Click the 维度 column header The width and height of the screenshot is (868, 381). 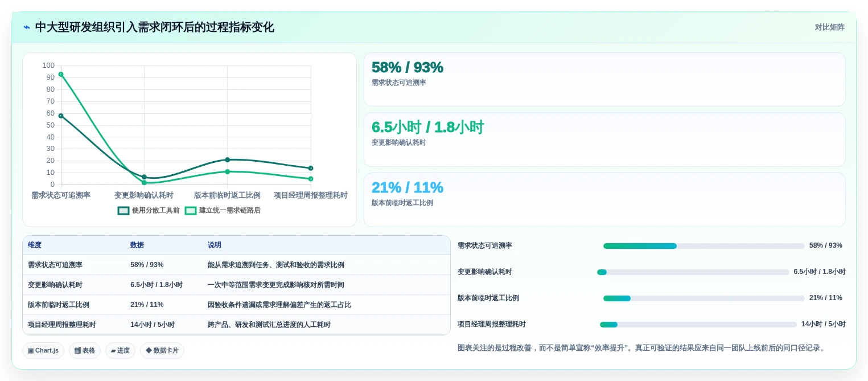tap(35, 245)
